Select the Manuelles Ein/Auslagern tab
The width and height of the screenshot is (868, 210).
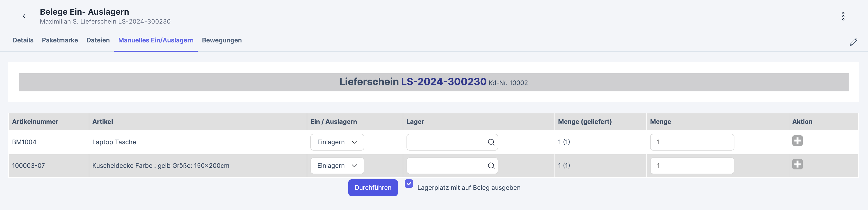pos(156,40)
